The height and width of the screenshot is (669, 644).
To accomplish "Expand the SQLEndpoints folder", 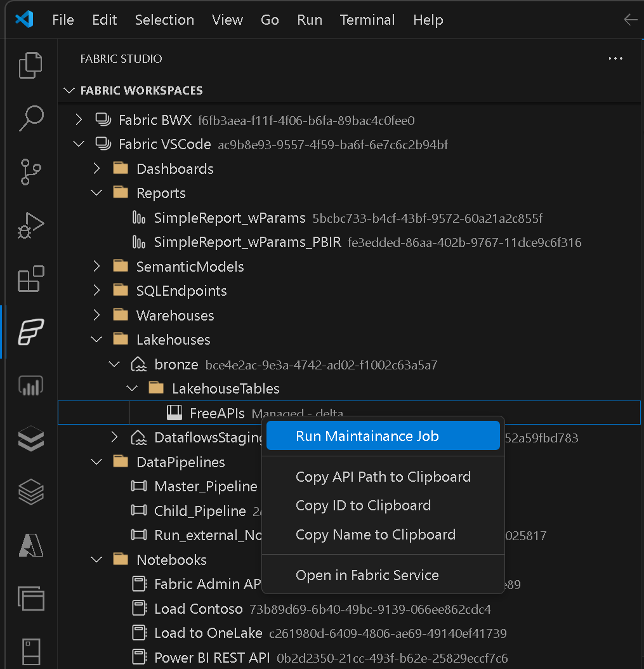I will [x=97, y=291].
